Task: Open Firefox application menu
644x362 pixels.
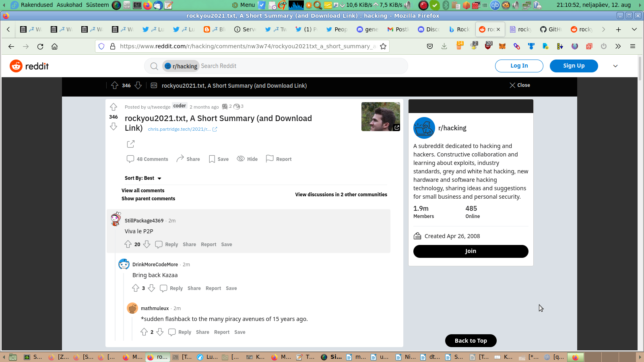Action: pyautogui.click(x=633, y=46)
